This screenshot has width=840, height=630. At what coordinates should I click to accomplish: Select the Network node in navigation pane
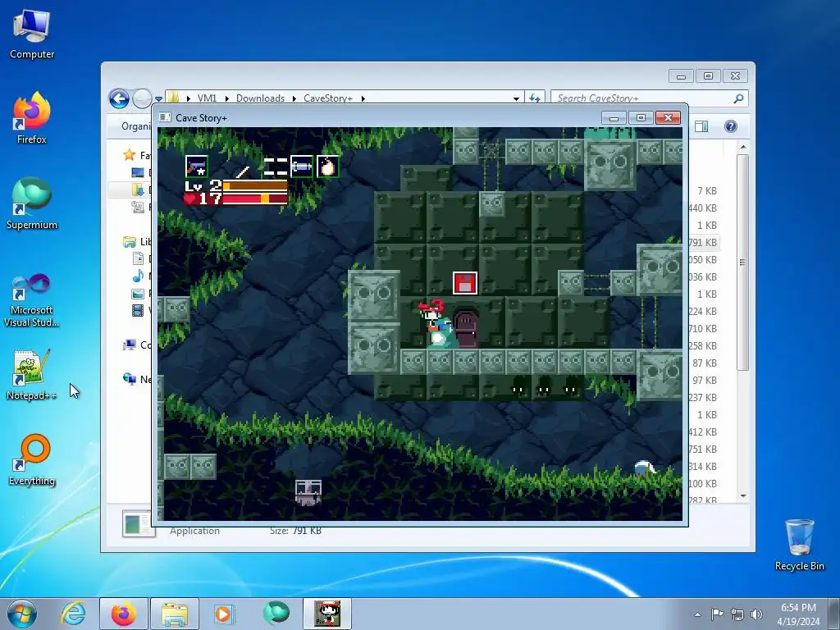[x=129, y=379]
